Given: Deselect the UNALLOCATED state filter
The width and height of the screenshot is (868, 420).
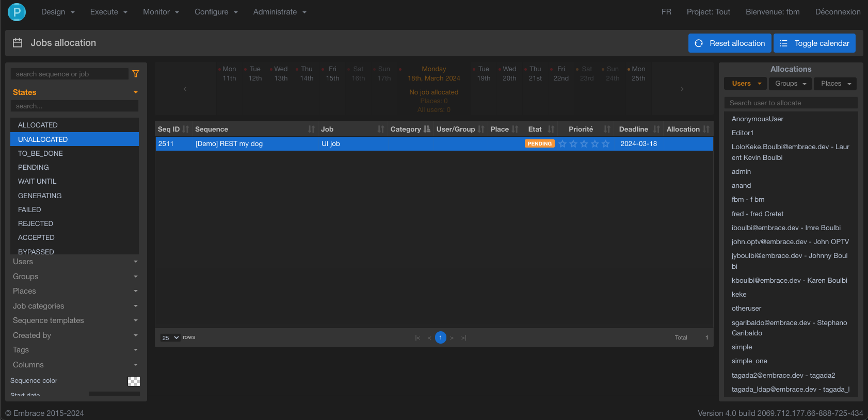Looking at the screenshot, I should (75, 139).
